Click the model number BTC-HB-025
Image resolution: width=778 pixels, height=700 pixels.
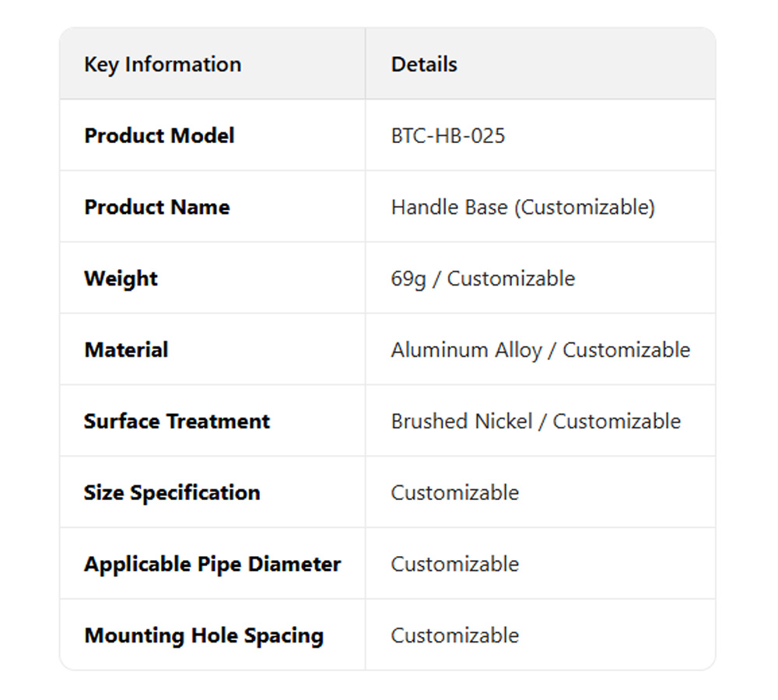447,136
